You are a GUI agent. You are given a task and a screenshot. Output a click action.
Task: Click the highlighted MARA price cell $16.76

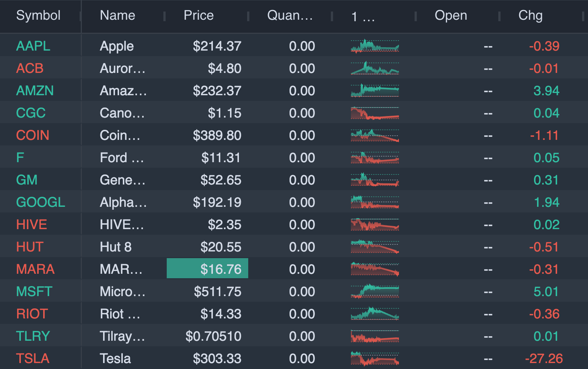pyautogui.click(x=207, y=269)
